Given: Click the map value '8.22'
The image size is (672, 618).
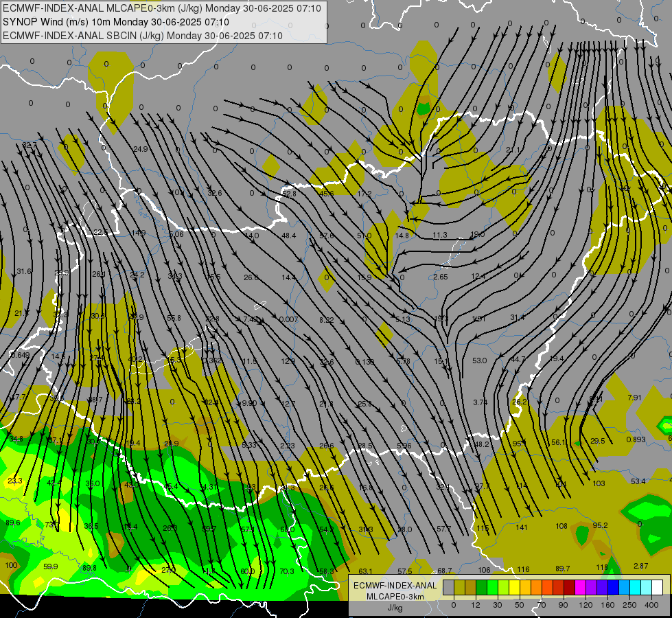Looking at the screenshot, I should tap(327, 320).
